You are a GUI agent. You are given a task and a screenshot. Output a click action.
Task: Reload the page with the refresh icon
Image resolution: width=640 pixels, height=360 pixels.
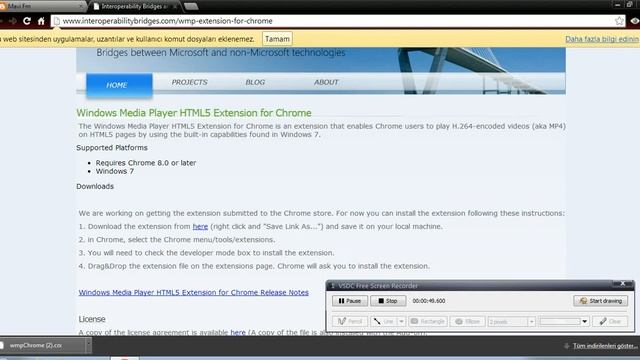coord(27,21)
